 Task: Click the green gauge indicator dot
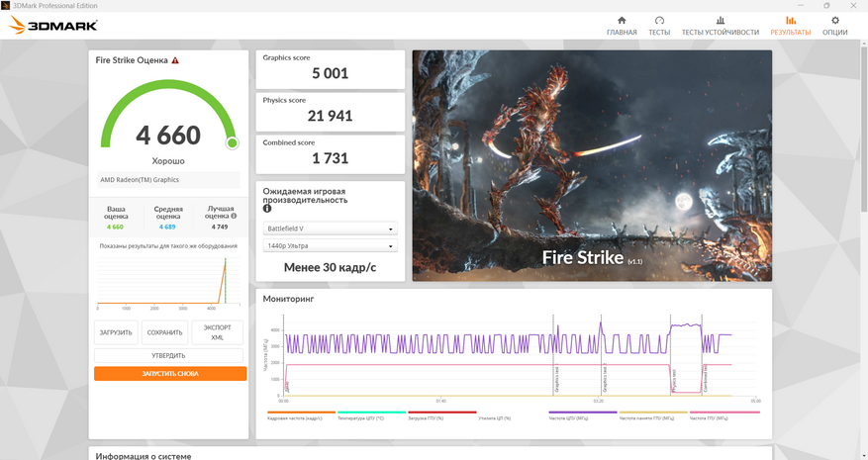(x=232, y=142)
